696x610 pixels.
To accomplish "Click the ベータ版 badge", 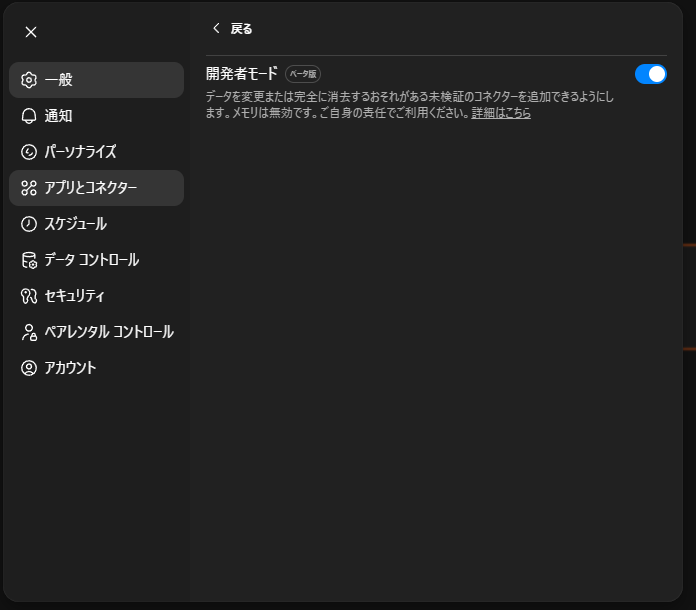I will click(x=303, y=74).
